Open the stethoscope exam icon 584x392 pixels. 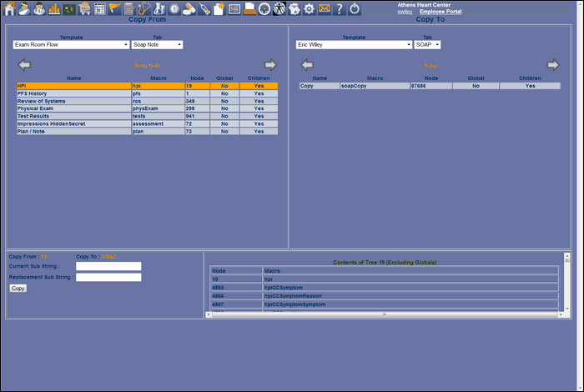click(144, 8)
